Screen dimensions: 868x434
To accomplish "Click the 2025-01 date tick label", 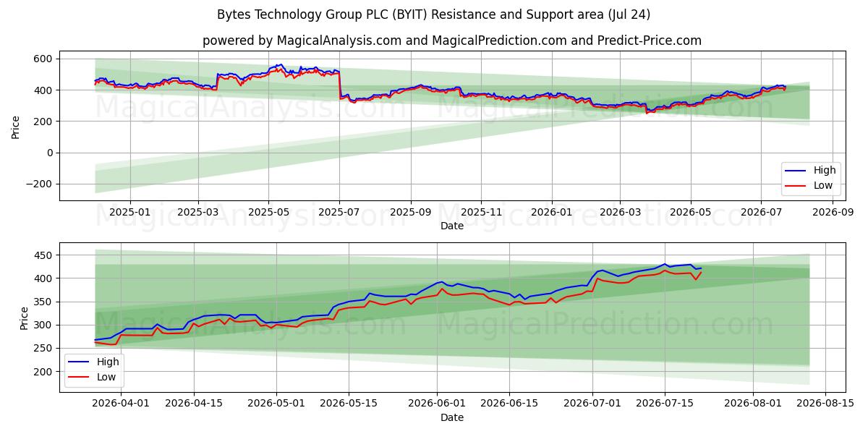I will click(x=130, y=212).
